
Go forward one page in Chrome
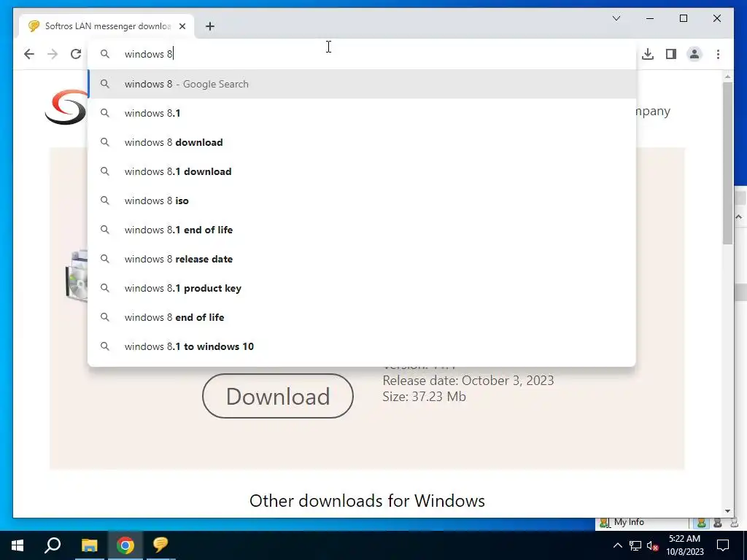tap(53, 54)
